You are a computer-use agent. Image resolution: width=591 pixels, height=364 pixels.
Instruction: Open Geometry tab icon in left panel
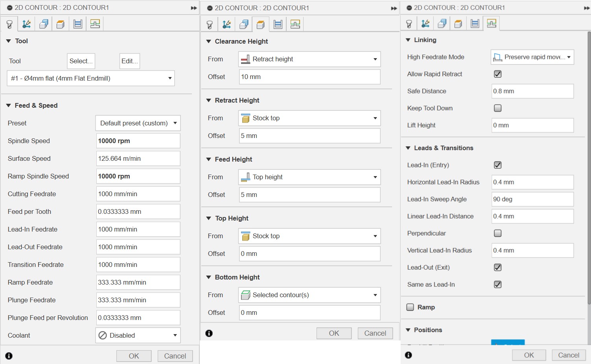point(26,24)
